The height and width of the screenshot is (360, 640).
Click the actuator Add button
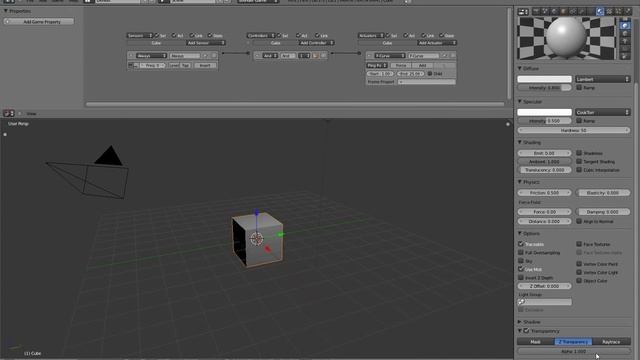click(422, 65)
